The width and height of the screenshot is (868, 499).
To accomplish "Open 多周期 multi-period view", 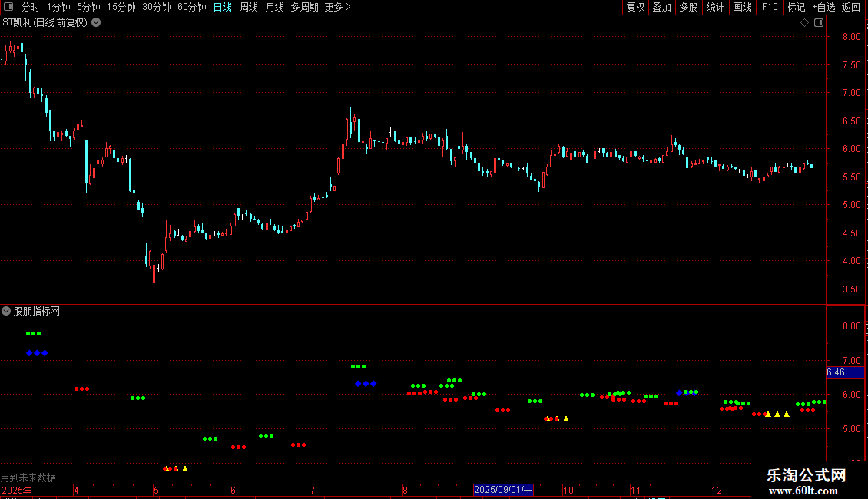I will pos(304,7).
